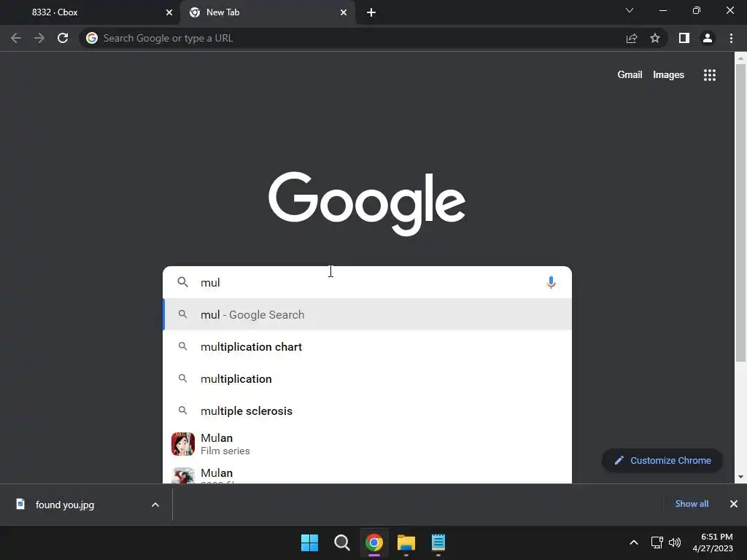Viewport: 747px width, 560px height.
Task: Open File Explorer from taskbar
Action: coord(406,542)
